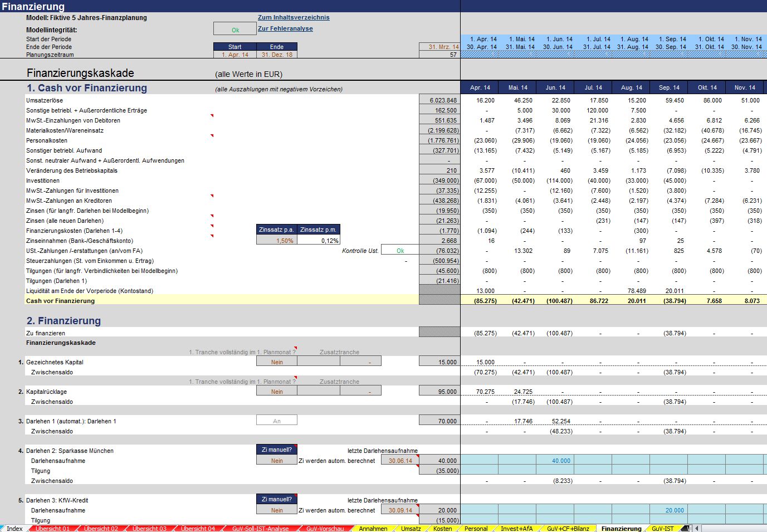Open the Zum Inhaltsverzeichnis link
Image resolution: width=767 pixels, height=532 pixels.
pyautogui.click(x=293, y=17)
